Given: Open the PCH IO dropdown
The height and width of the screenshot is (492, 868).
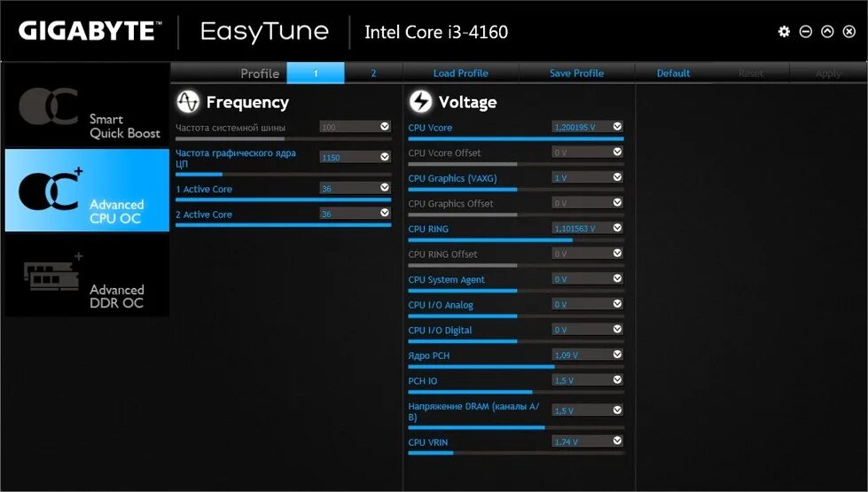Looking at the screenshot, I should coord(617,379).
